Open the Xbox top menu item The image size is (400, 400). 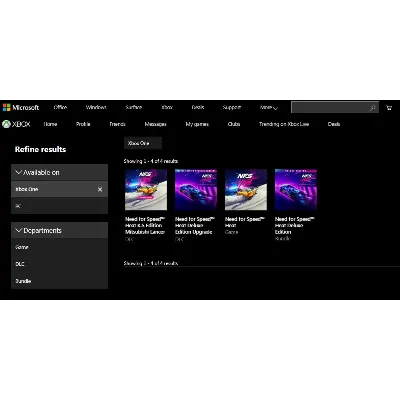point(167,107)
